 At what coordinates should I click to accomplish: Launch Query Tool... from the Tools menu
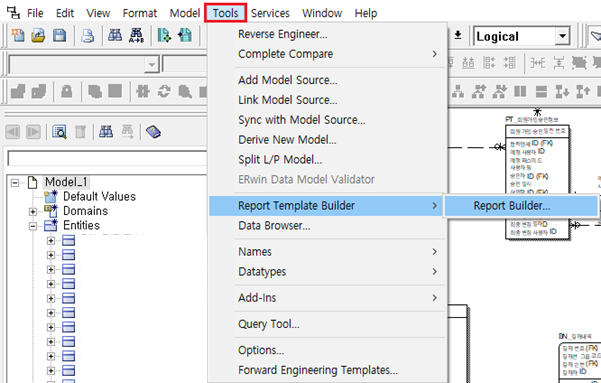(328, 324)
